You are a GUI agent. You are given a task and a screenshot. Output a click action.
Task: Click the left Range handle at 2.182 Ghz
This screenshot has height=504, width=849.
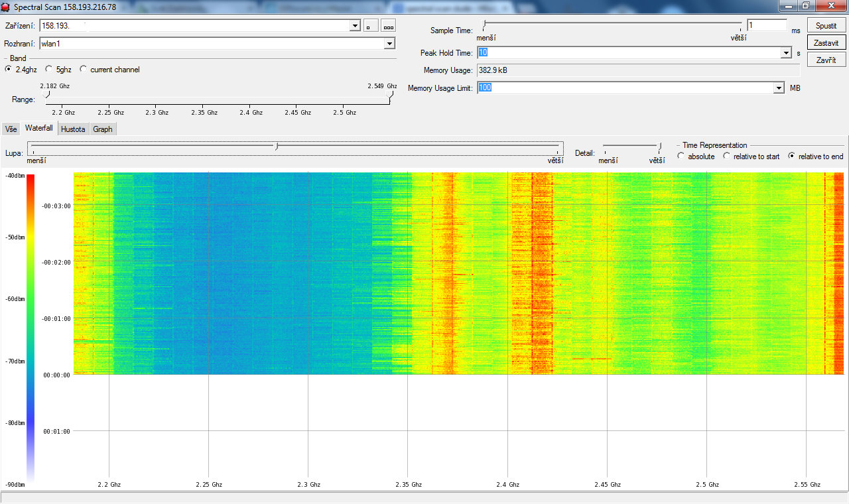[x=46, y=95]
